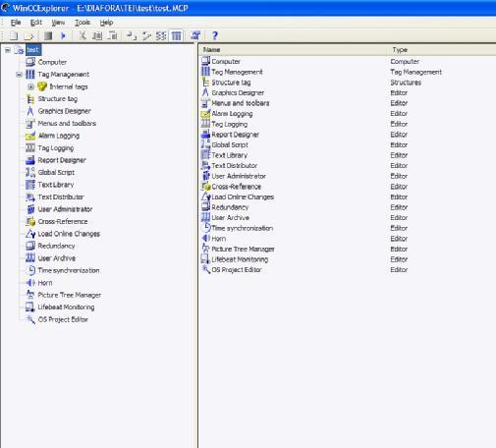Click the Activate runtime play icon

pos(64,35)
